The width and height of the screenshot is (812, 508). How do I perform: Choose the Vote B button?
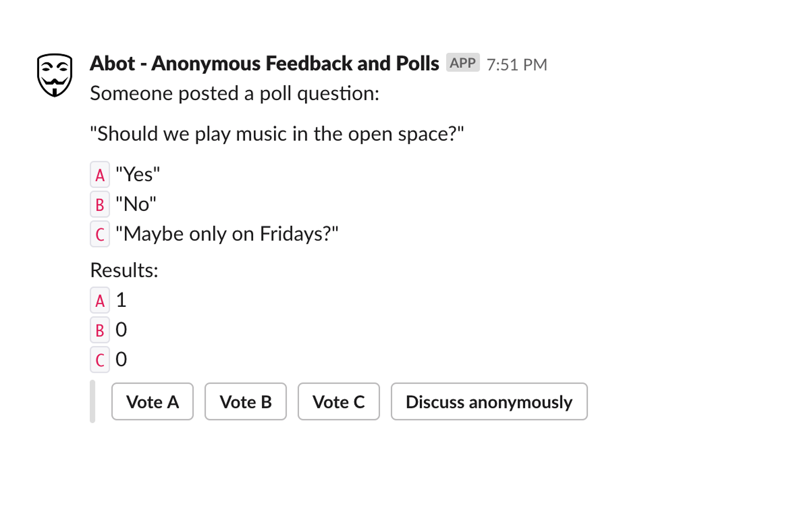246,401
